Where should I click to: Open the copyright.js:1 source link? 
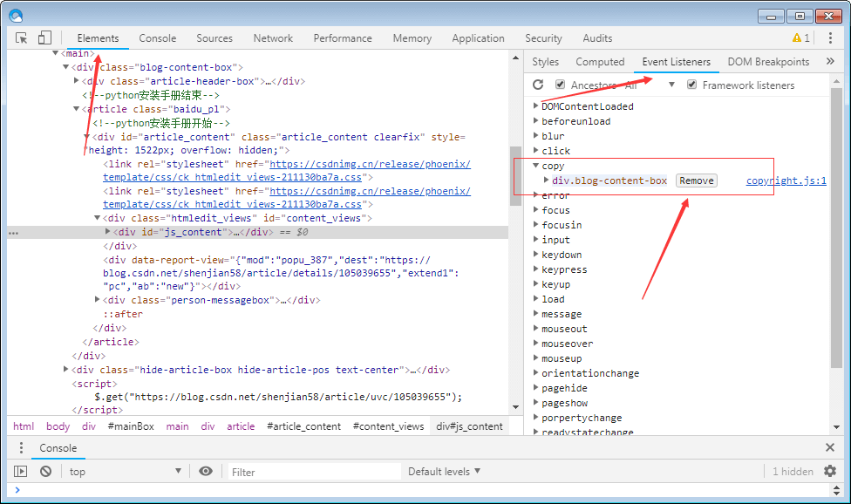pos(786,180)
